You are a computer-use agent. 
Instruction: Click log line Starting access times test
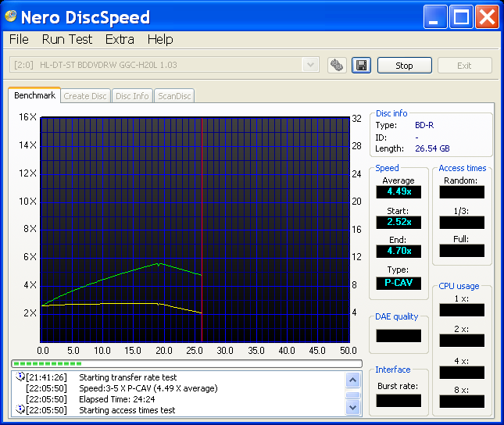pos(127,410)
